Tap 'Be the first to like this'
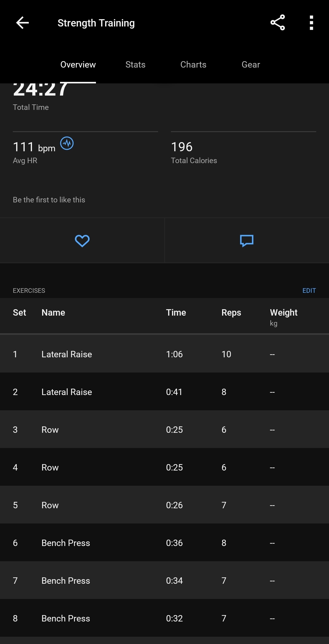This screenshot has width=329, height=644. (x=49, y=200)
